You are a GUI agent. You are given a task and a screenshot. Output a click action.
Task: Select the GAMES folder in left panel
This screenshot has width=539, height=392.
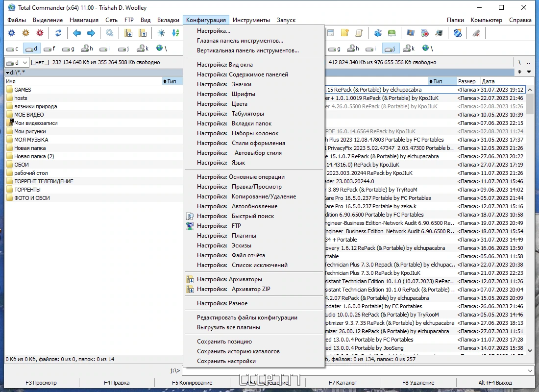23,90
